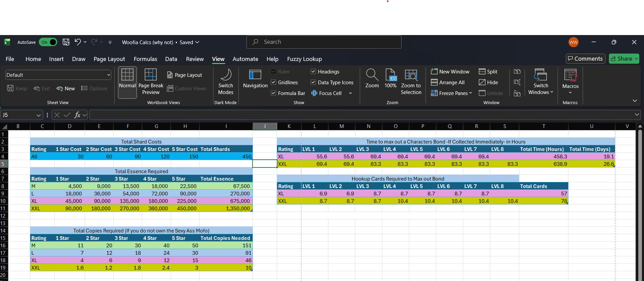Enable Focus Cell highlighting
The width and height of the screenshot is (644, 281).
pyautogui.click(x=326, y=93)
